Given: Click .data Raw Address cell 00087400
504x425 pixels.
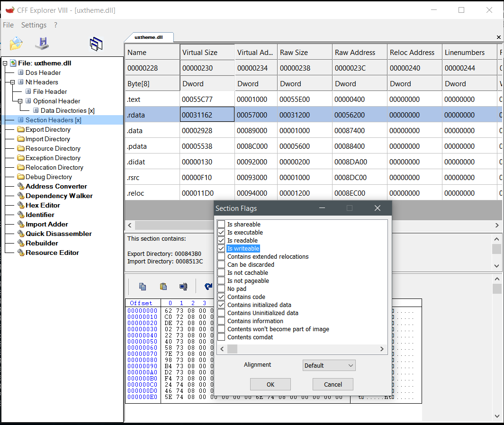Looking at the screenshot, I should (360, 130).
